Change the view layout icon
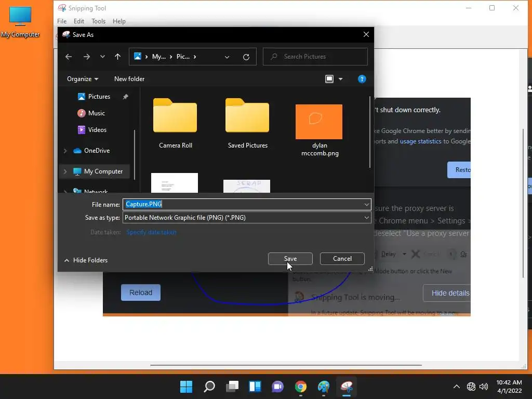The width and height of the screenshot is (532, 399). coord(329,79)
